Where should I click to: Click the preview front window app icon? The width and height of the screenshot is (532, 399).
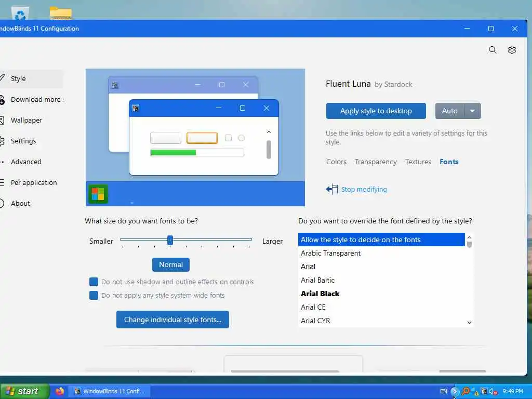[x=136, y=108]
